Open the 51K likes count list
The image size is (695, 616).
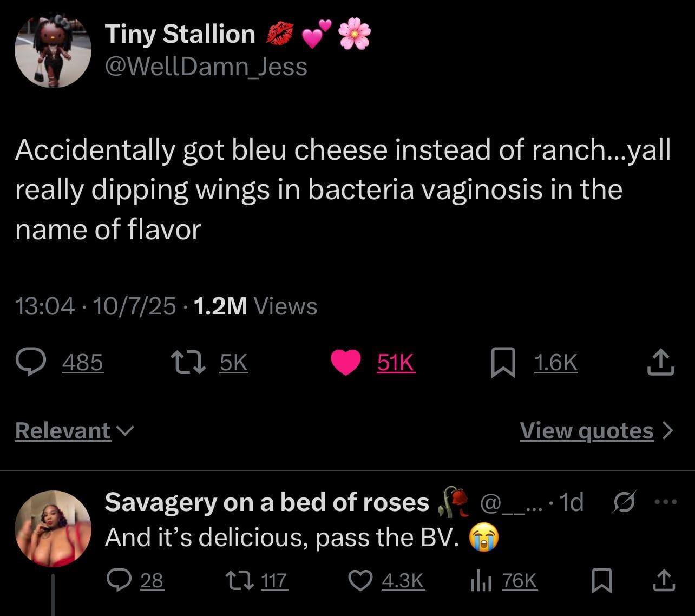(x=396, y=363)
